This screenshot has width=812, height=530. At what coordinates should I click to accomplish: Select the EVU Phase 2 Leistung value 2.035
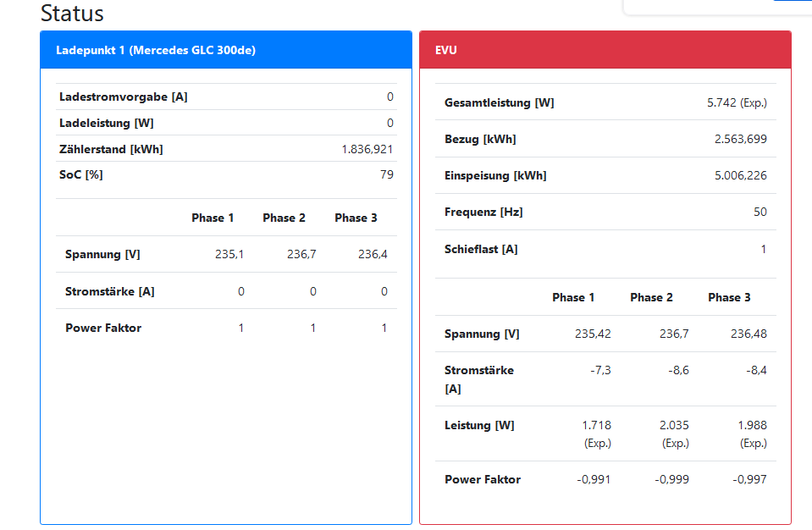click(674, 425)
